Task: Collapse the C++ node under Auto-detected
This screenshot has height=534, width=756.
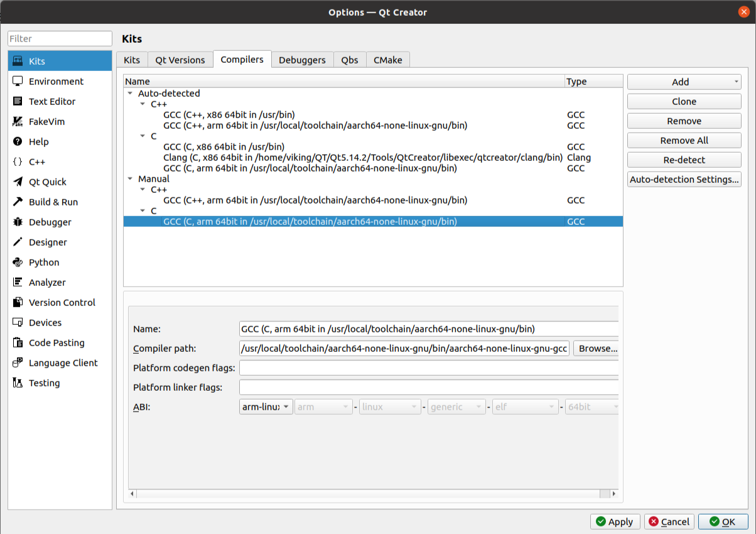Action: pos(143,104)
